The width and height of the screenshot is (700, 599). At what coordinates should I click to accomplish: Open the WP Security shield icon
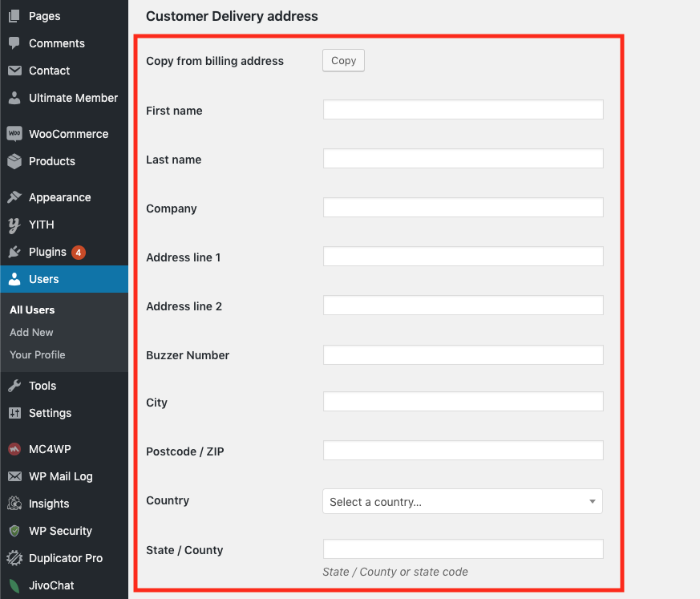[x=14, y=531]
